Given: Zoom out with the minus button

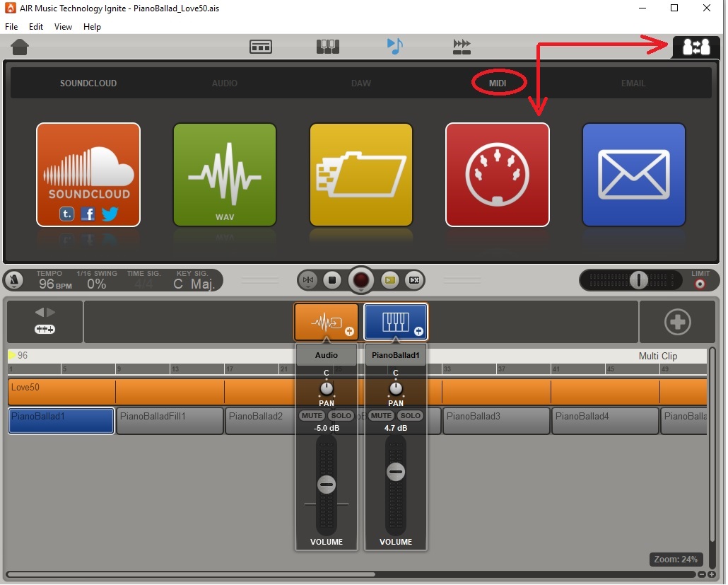Looking at the screenshot, I should click(x=702, y=575).
